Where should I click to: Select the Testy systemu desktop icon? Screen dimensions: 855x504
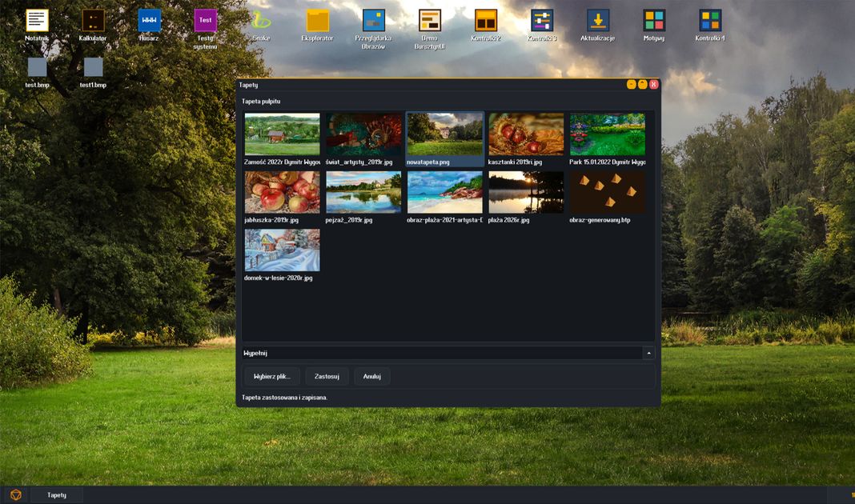point(206,21)
